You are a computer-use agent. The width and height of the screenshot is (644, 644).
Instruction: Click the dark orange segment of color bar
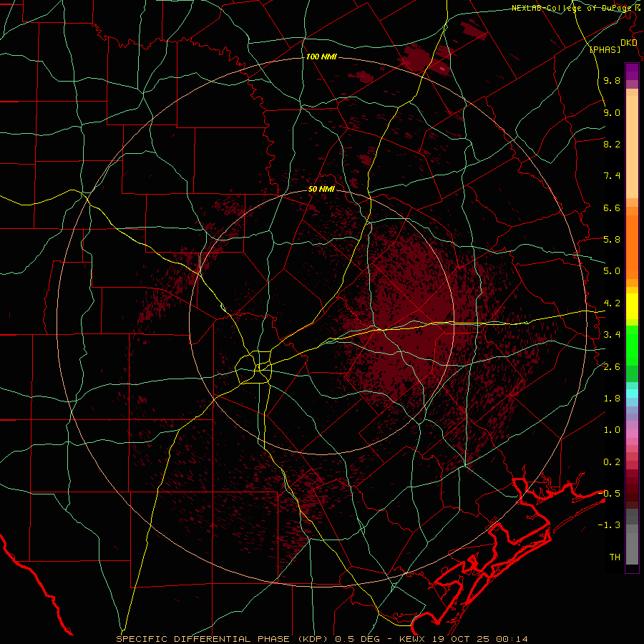coord(632,247)
